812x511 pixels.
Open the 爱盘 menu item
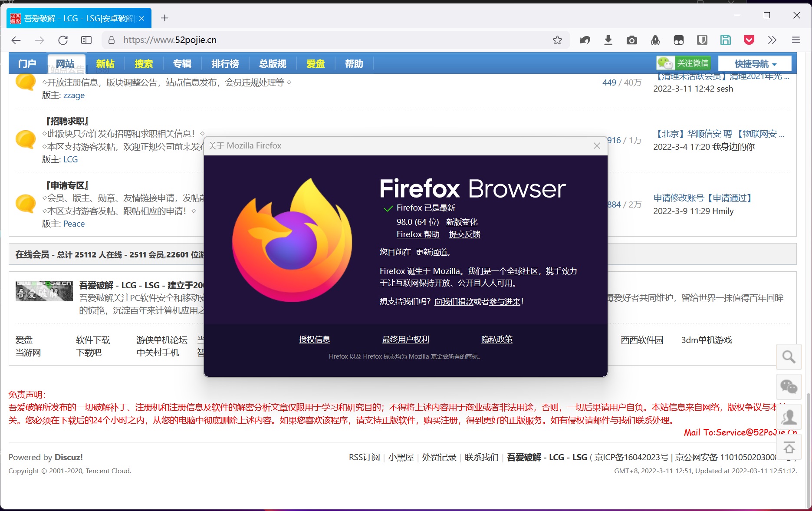(x=316, y=64)
